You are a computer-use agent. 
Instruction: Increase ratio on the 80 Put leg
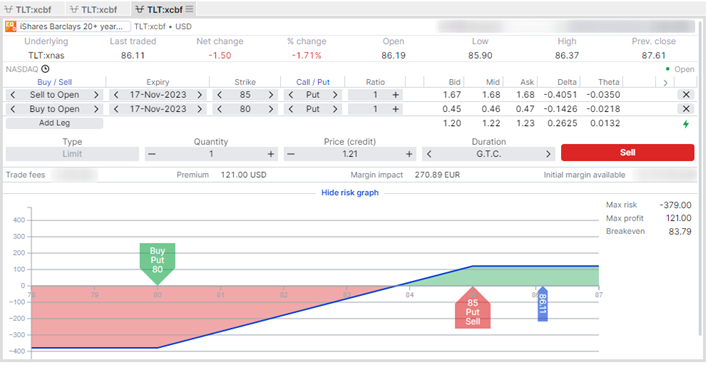point(396,109)
